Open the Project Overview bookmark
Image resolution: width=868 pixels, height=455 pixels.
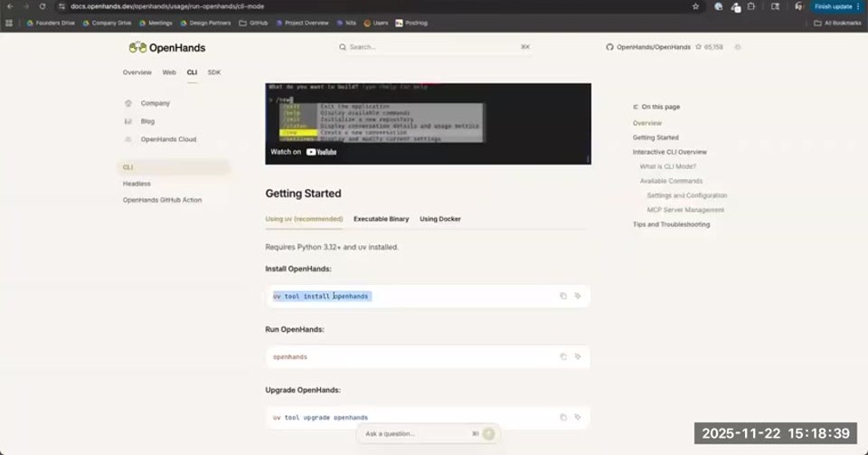[302, 24]
